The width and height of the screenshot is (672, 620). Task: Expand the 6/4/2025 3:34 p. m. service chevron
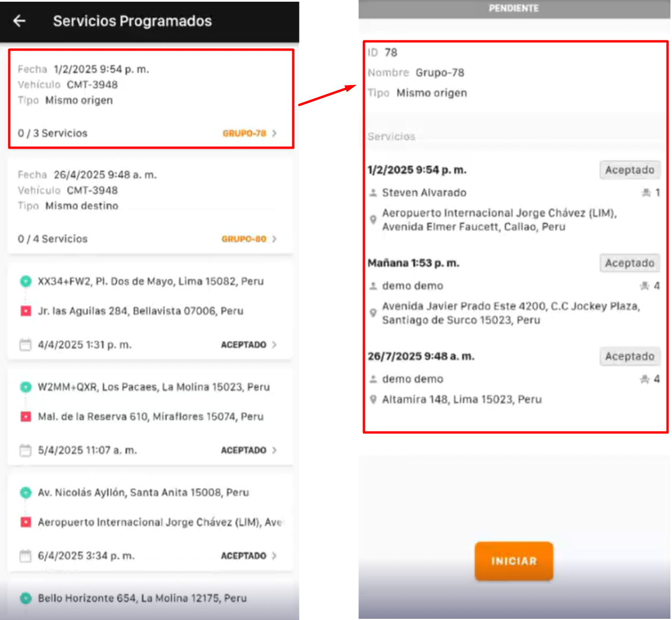pos(275,556)
